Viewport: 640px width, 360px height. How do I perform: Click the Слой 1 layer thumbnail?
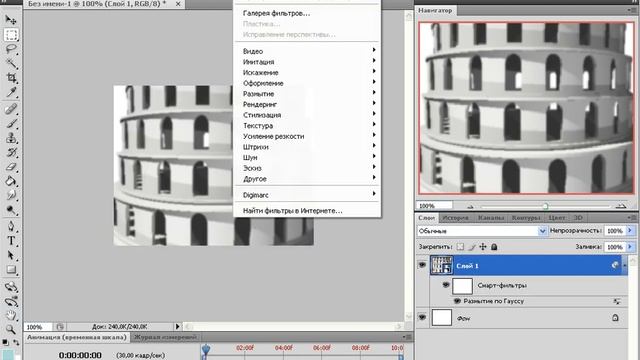441,265
